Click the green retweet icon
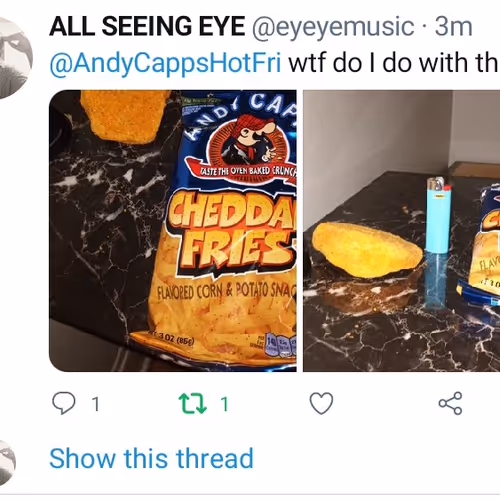This screenshot has height=500, width=500. click(192, 403)
